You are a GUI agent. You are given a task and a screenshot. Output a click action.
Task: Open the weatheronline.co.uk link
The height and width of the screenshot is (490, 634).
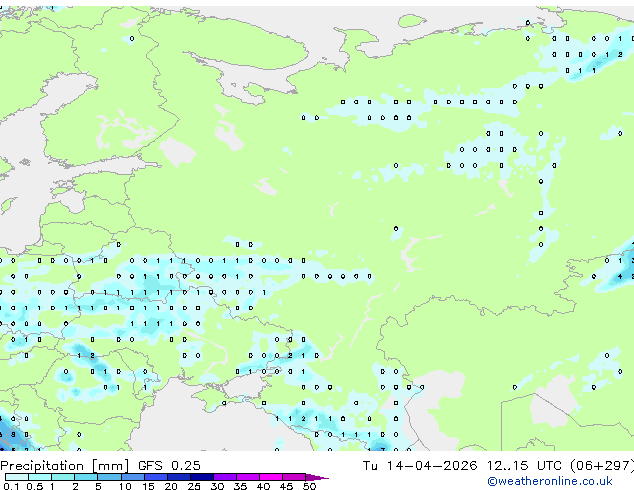(x=550, y=481)
